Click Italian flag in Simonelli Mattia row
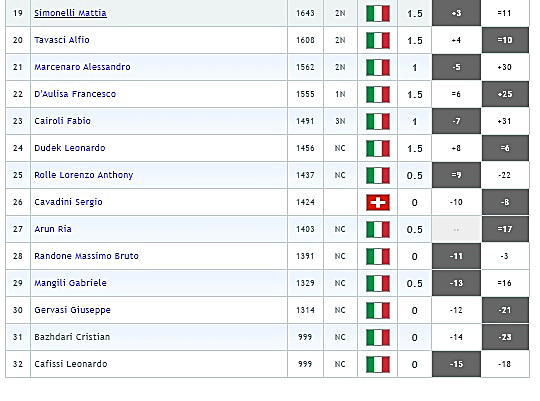This screenshot has width=540, height=401. pos(378,13)
